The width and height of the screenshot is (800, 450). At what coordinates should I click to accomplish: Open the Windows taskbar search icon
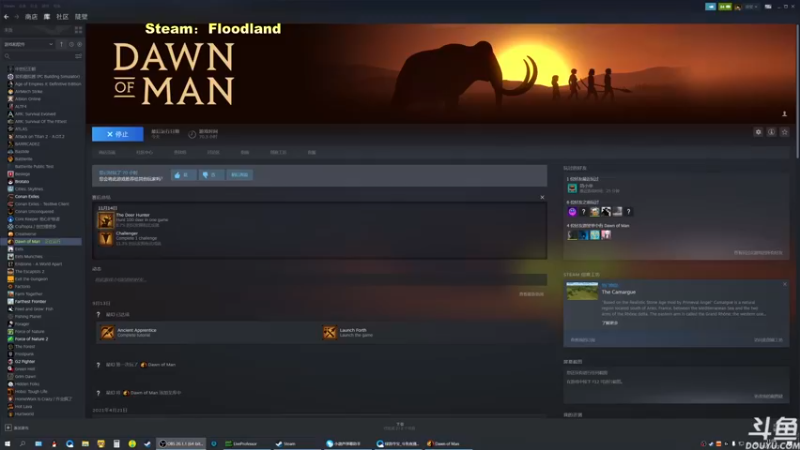[22, 444]
